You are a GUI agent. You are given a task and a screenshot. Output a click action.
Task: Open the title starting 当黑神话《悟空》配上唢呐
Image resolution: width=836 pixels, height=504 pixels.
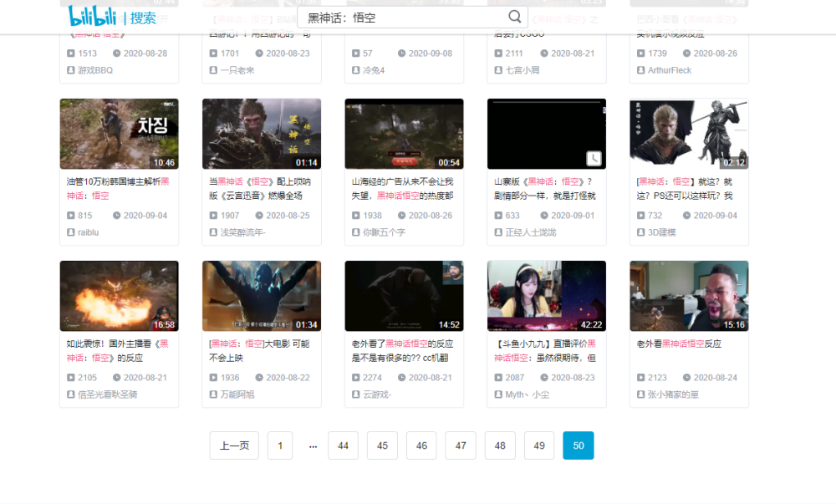260,189
